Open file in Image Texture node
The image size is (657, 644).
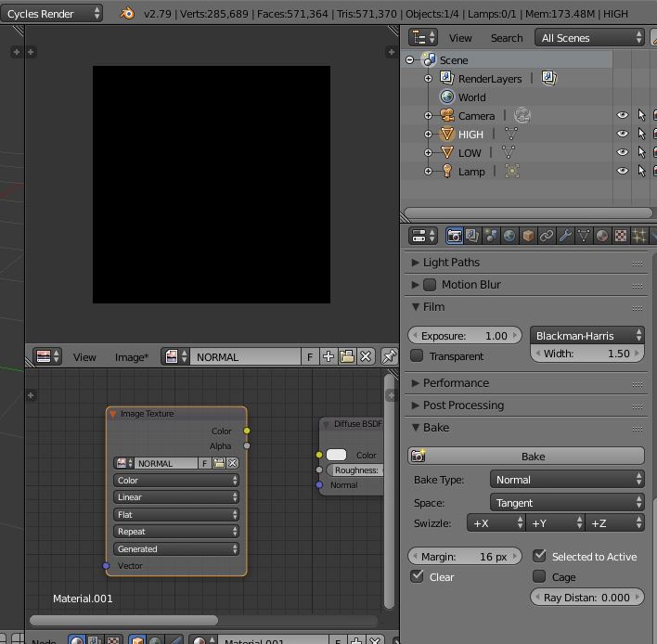[219, 463]
